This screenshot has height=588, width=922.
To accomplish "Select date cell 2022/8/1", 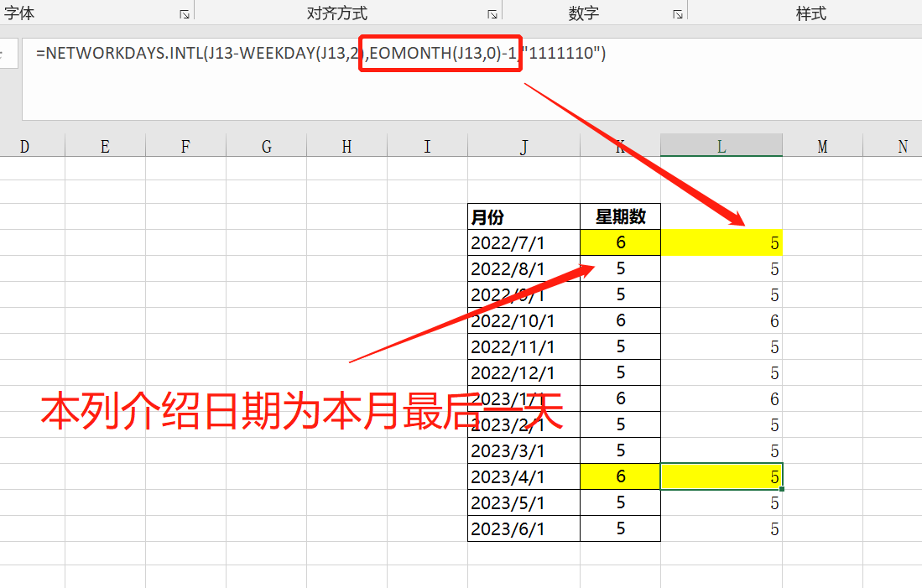I will tap(524, 268).
